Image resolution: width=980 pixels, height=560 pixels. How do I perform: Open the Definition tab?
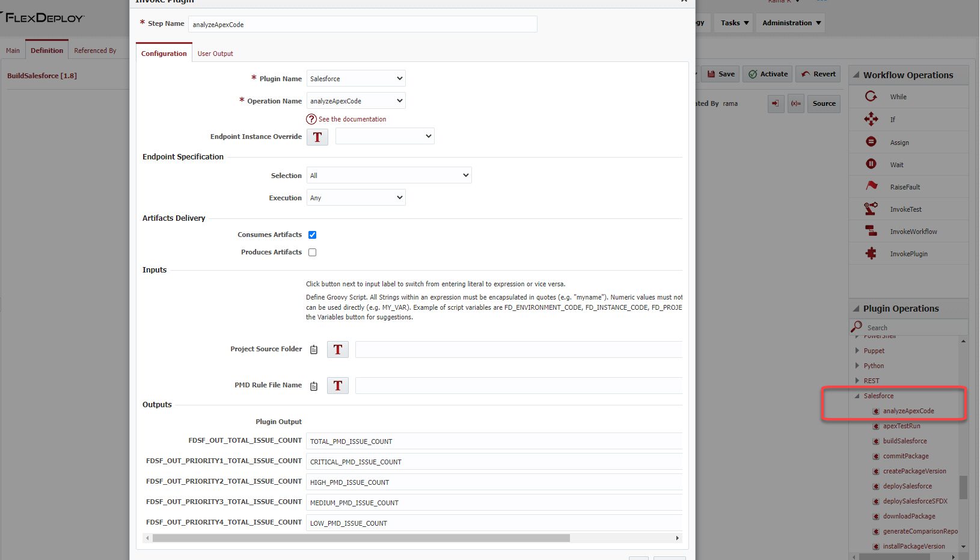click(x=47, y=50)
